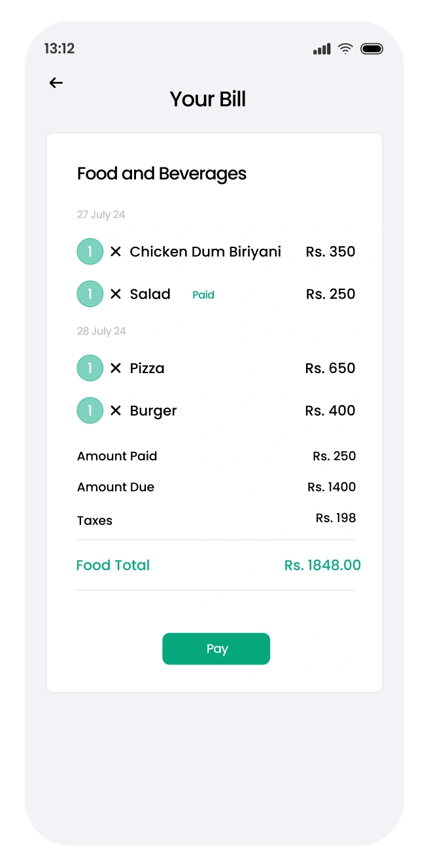The image size is (429, 868).
Task: Tap the cellular signal bars icon
Action: pyautogui.click(x=322, y=49)
